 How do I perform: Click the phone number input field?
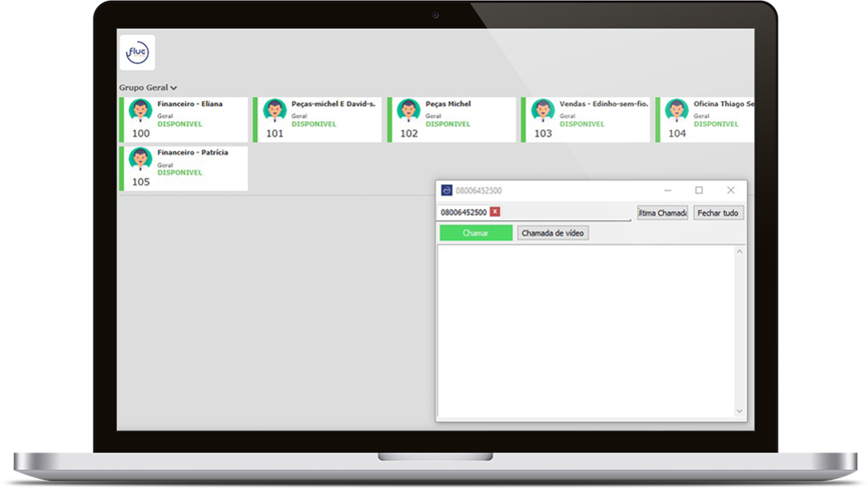[x=564, y=213]
